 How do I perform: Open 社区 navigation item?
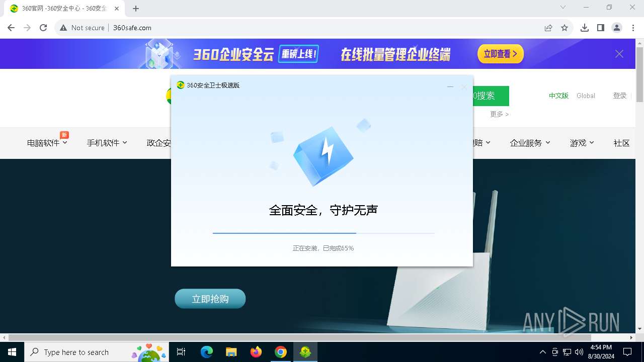[x=622, y=143]
